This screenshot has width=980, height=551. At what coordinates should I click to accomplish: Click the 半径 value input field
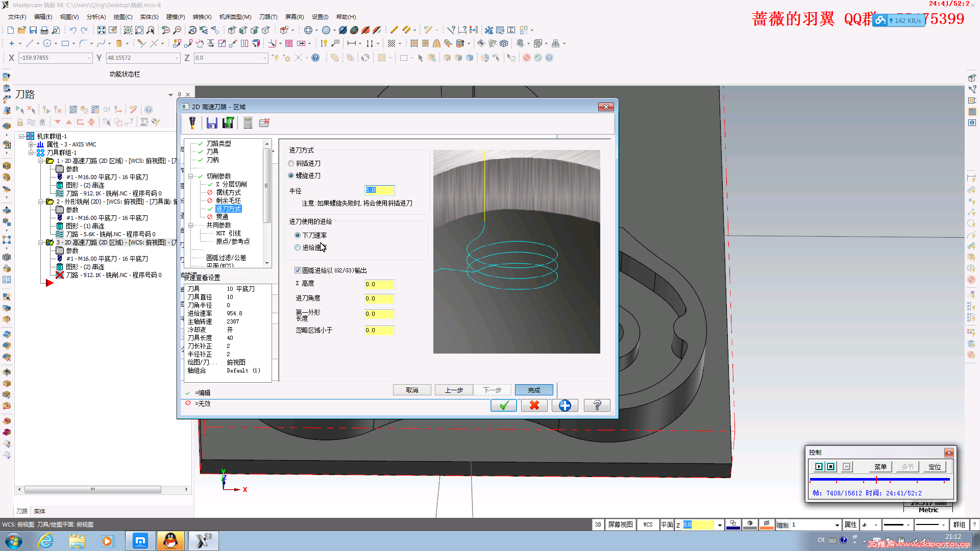pyautogui.click(x=379, y=190)
